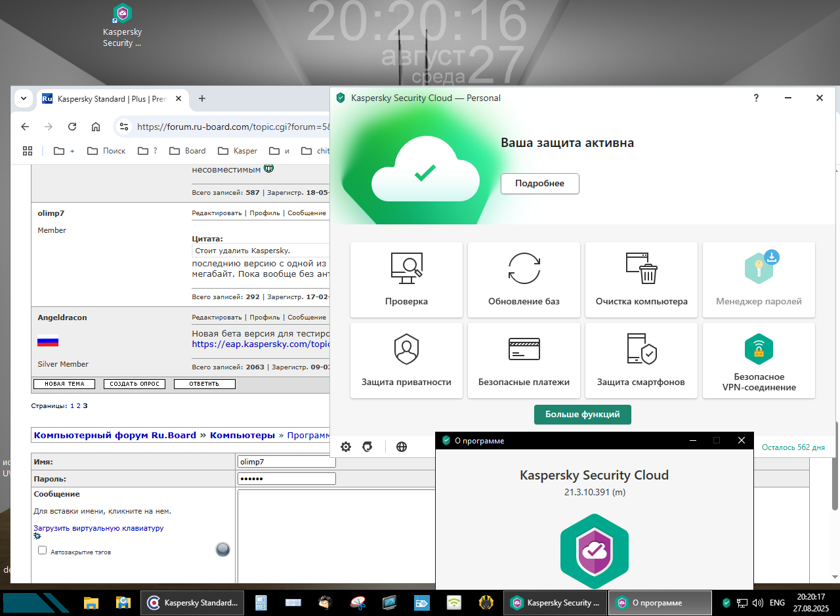Open the '+' bookmarks folder

(x=64, y=151)
